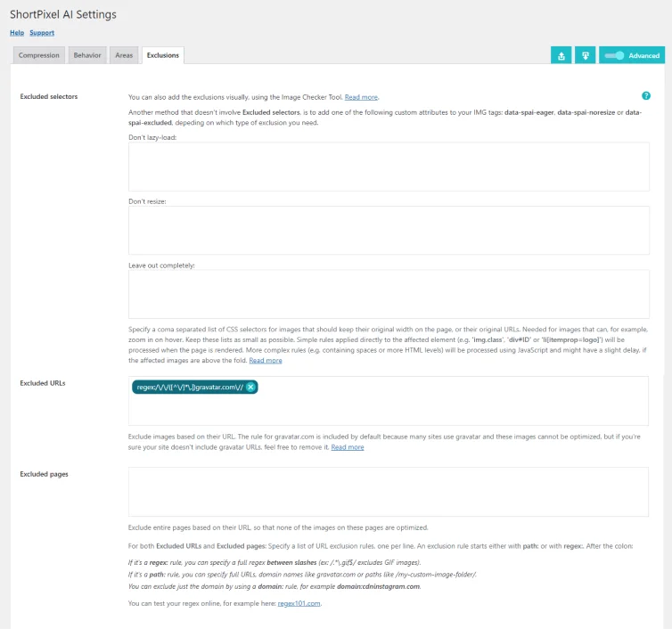
Task: Click the import settings download icon
Action: (585, 56)
